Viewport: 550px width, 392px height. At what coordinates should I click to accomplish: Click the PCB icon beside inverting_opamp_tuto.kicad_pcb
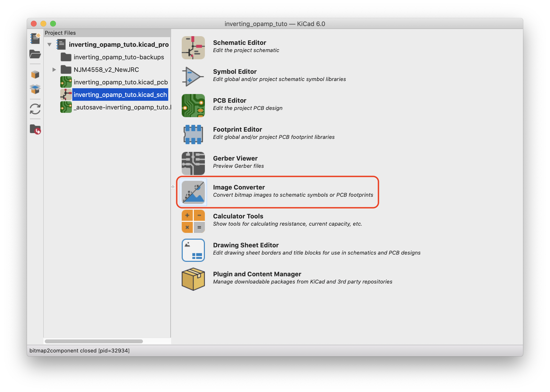pyautogui.click(x=66, y=82)
